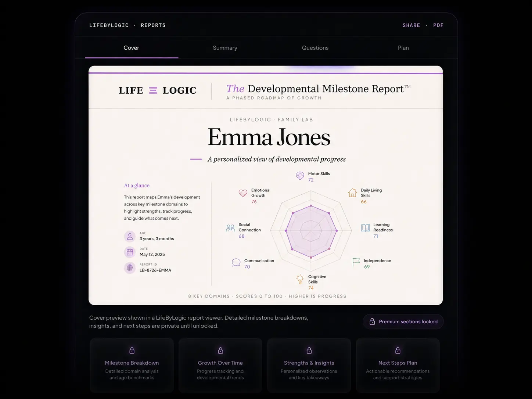Click the At a glance heading

coord(137,186)
